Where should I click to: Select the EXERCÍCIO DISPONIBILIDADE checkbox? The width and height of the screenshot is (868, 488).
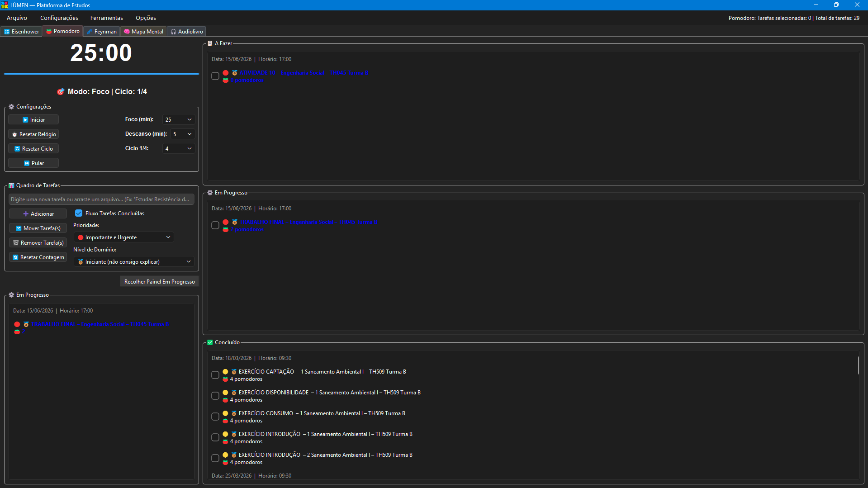[215, 396]
